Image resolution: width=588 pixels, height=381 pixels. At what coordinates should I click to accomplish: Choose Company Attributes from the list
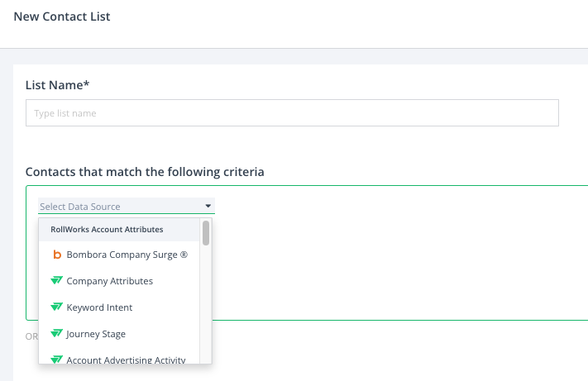click(119, 281)
